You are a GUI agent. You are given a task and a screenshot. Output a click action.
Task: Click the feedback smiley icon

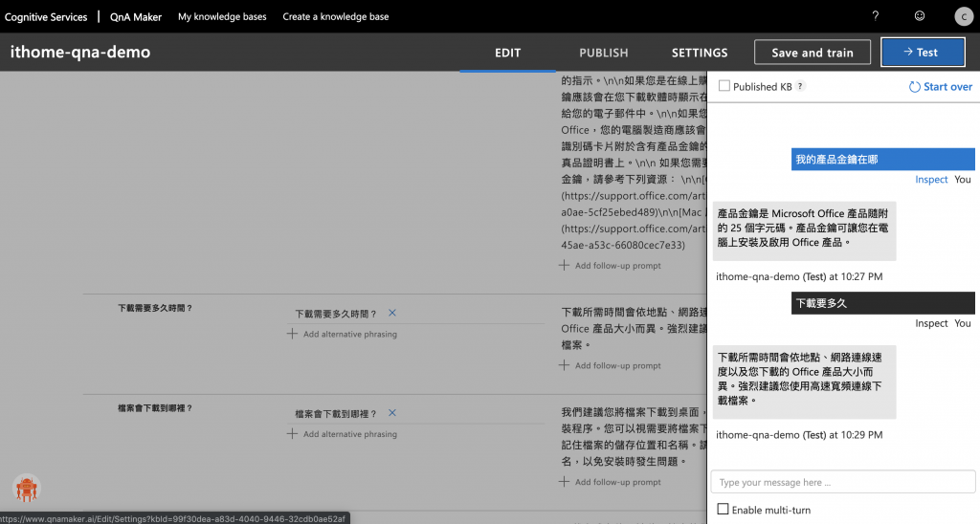[920, 16]
